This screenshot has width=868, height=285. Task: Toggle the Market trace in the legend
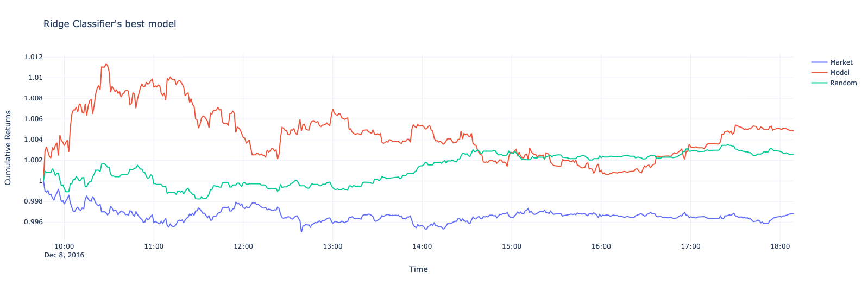841,62
